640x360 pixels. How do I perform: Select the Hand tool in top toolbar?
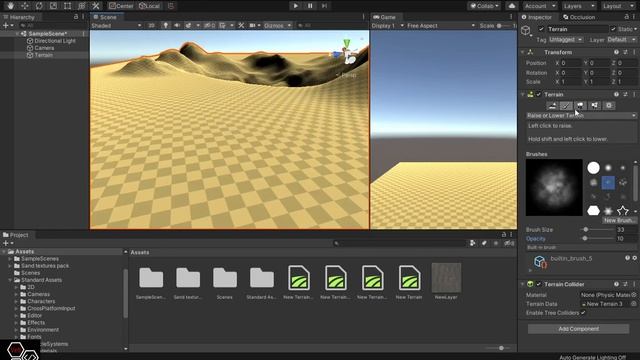point(10,6)
